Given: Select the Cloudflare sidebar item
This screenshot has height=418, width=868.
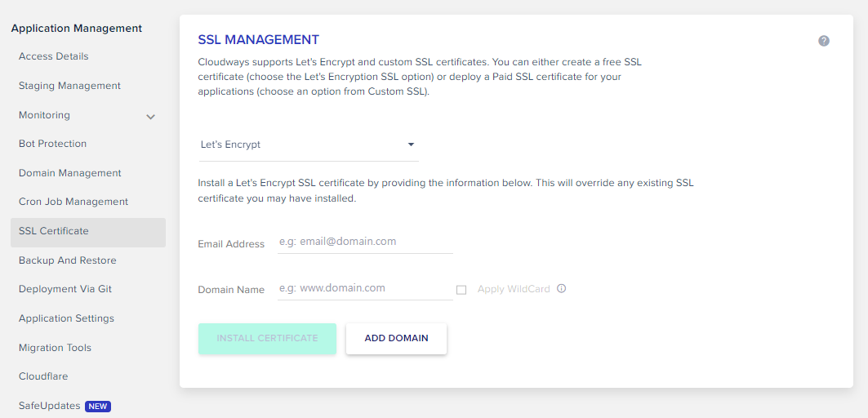Looking at the screenshot, I should tap(43, 376).
